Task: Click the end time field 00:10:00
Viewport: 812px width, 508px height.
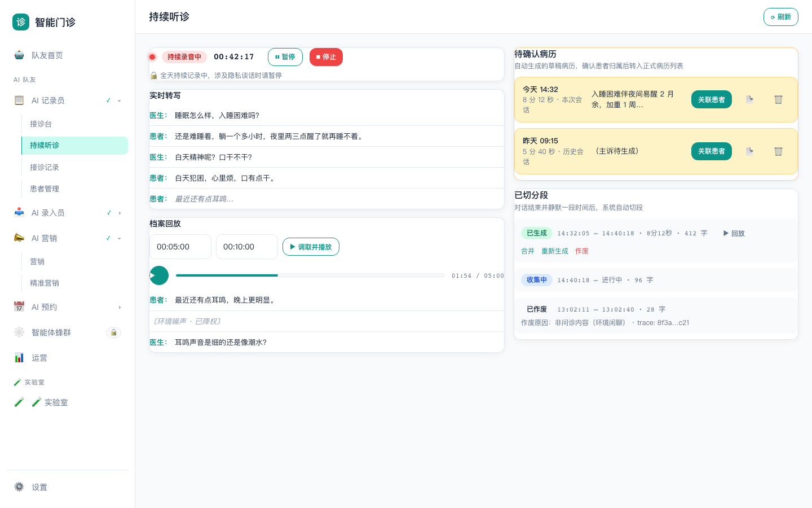Action: click(247, 247)
